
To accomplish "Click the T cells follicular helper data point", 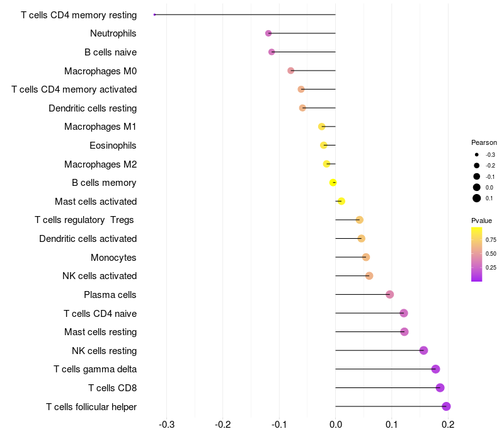I will [446, 406].
